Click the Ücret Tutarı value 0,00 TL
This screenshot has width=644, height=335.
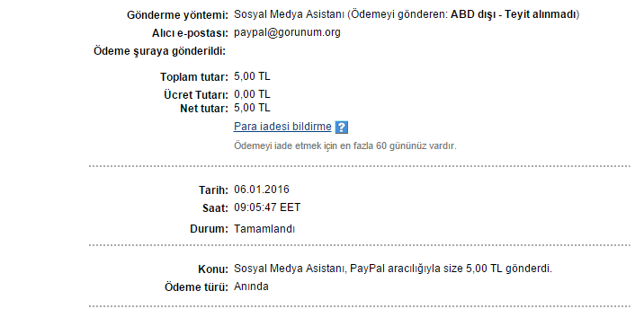point(252,94)
